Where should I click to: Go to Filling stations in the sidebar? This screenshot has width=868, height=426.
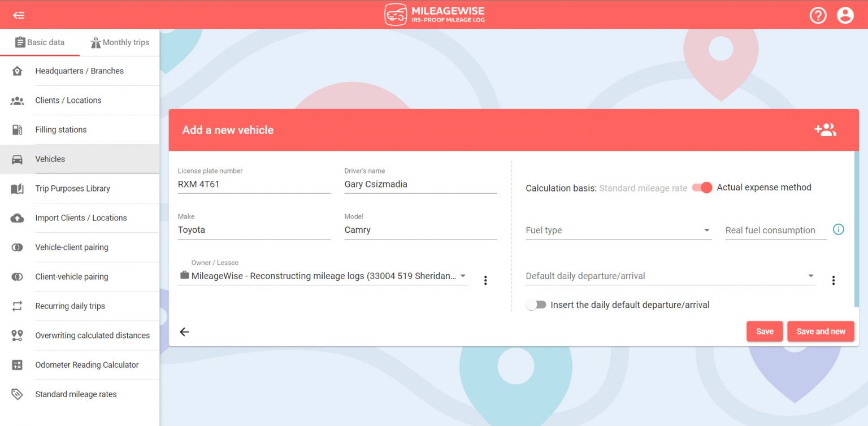pyautogui.click(x=61, y=130)
